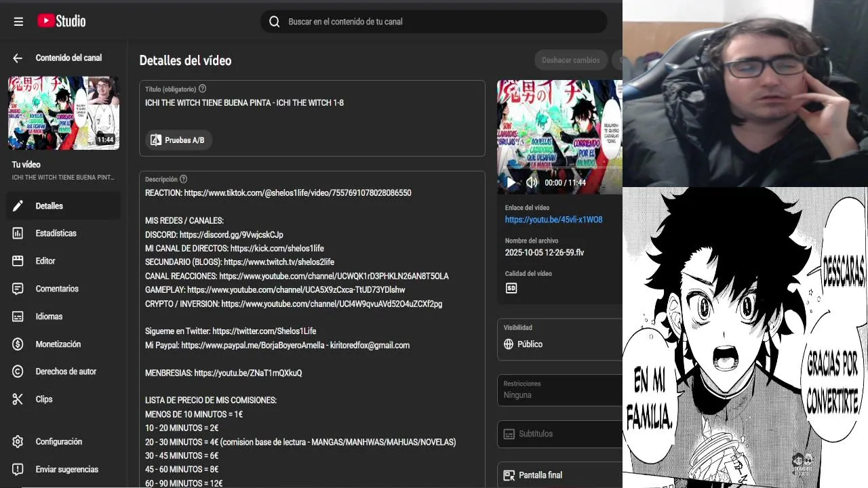Open the Editor section
Image resolution: width=868 pixels, height=488 pixels.
coord(64,261)
